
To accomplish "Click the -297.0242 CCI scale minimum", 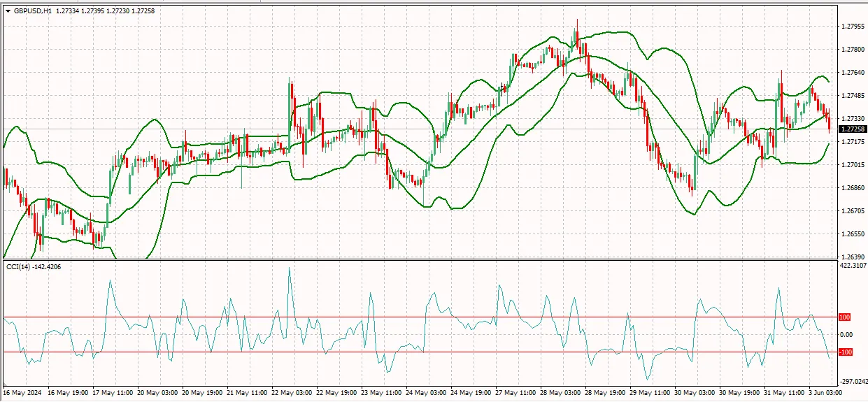I will (x=853, y=381).
